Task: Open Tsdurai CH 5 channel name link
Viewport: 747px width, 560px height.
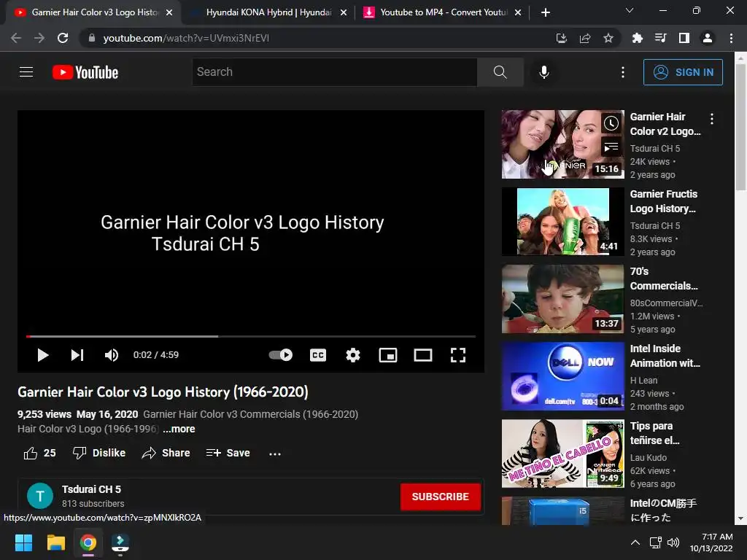Action: tap(91, 489)
